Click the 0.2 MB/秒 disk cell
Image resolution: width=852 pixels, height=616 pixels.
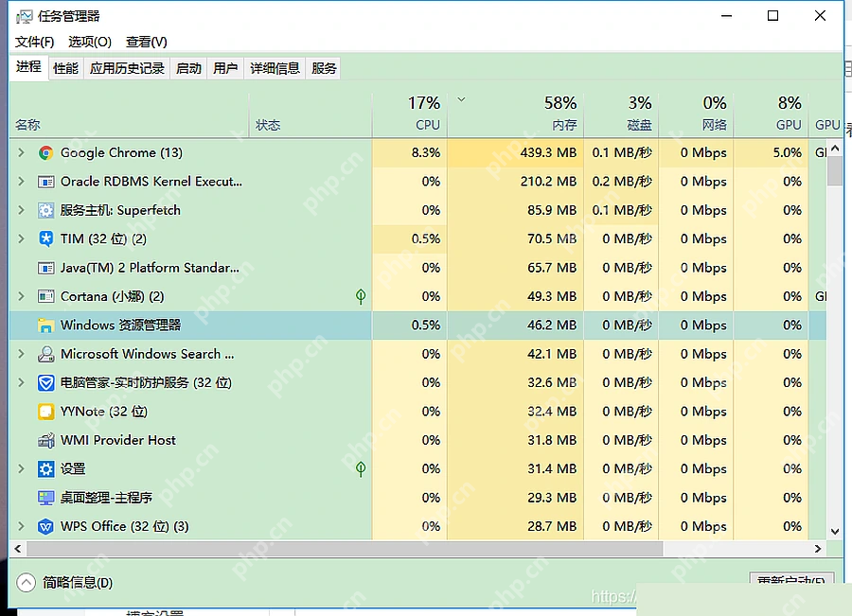(622, 182)
